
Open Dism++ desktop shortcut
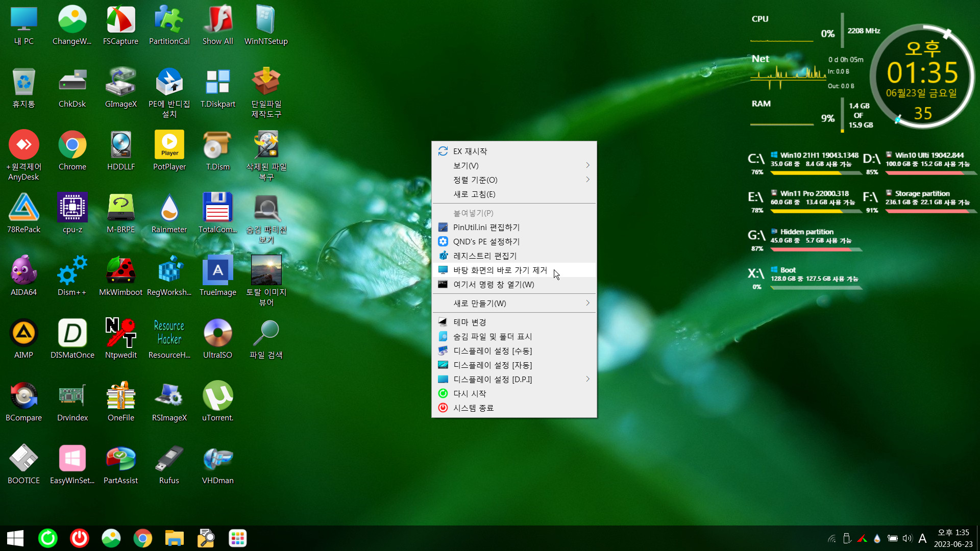click(72, 276)
